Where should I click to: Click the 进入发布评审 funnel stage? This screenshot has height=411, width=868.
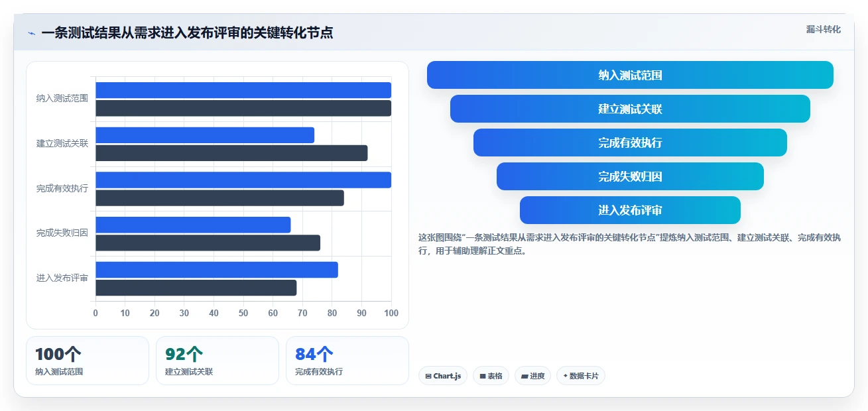click(630, 210)
